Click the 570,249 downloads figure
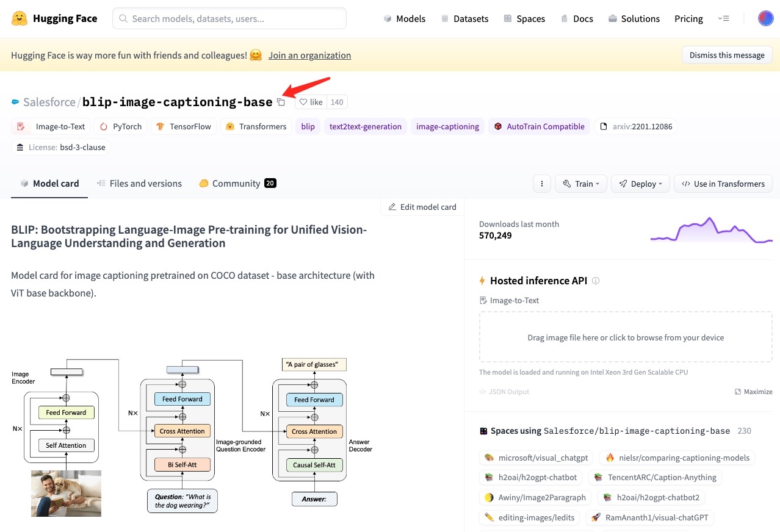780x532 pixels. [x=495, y=235]
